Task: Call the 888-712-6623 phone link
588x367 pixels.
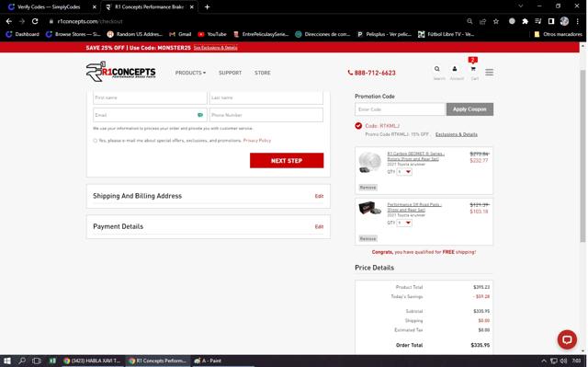Action: coord(371,73)
